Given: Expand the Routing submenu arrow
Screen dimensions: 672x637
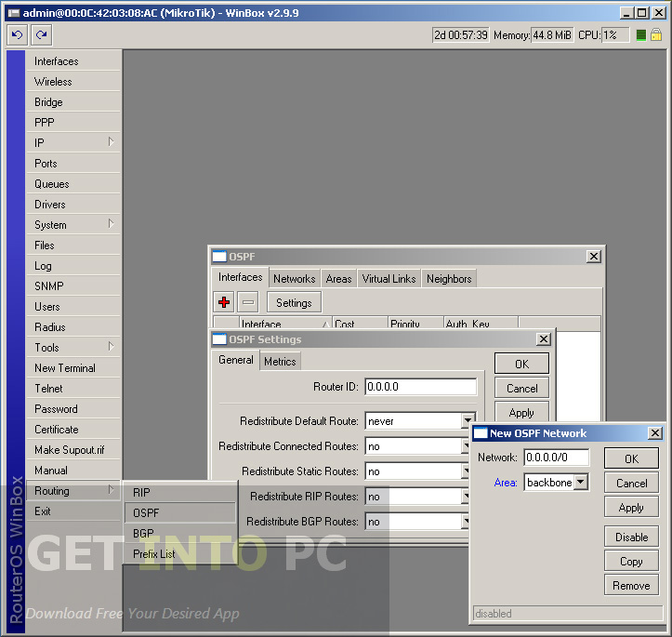Looking at the screenshot, I should click(111, 489).
